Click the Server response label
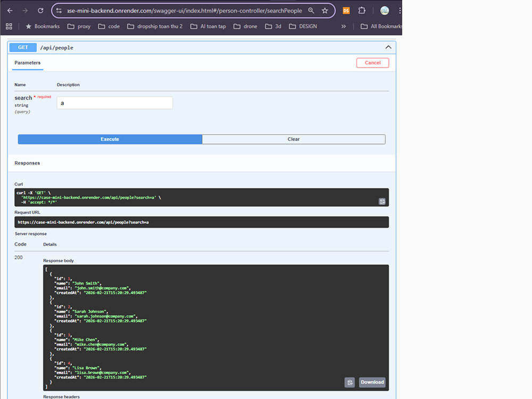Screen dimensions: 532x399 [x=30, y=234]
